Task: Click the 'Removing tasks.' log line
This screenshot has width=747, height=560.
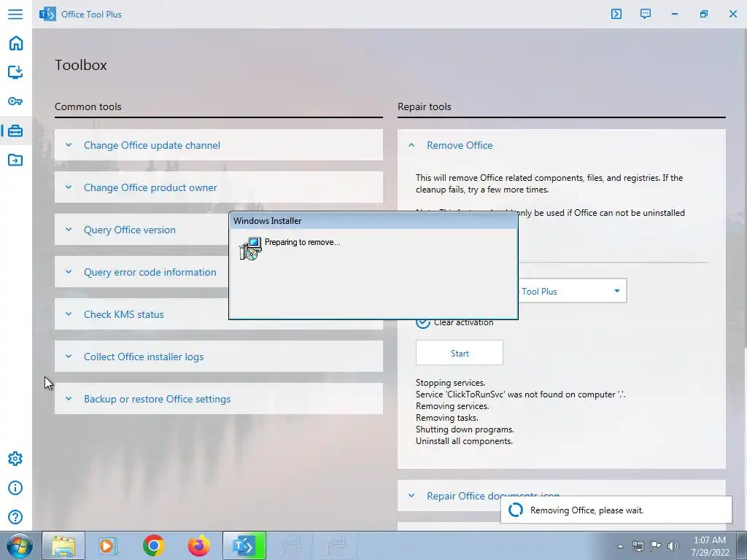Action: 447,418
